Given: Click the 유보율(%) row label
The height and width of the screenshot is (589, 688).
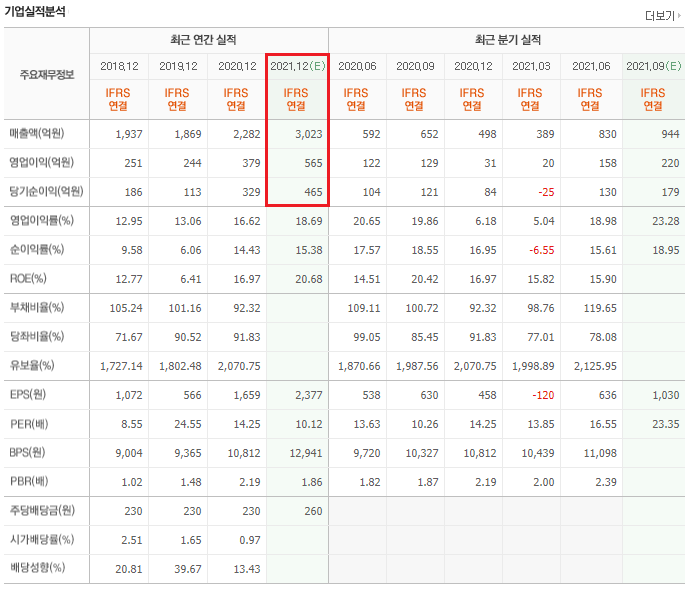Looking at the screenshot, I should point(32,365).
